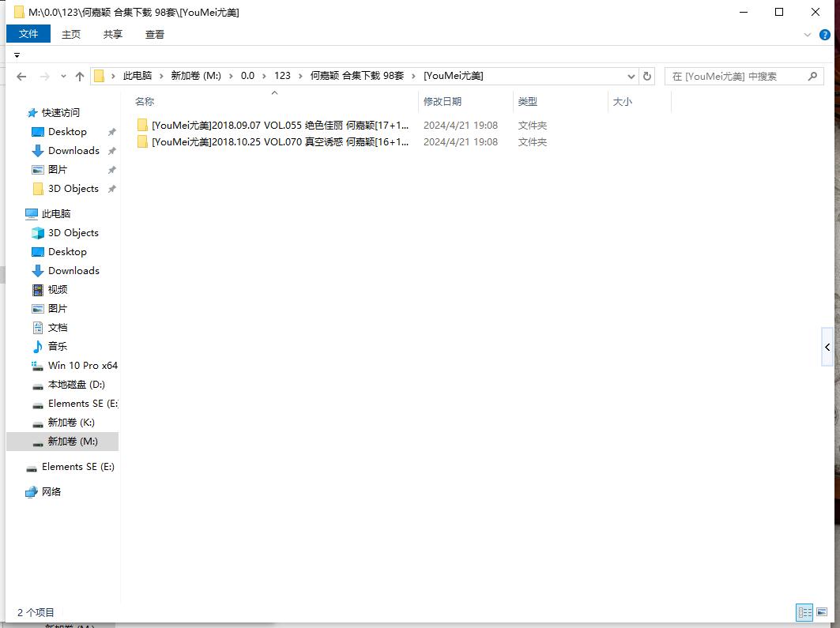Open address bar history dropdown
Screen dimensions: 840x628
(x=631, y=77)
